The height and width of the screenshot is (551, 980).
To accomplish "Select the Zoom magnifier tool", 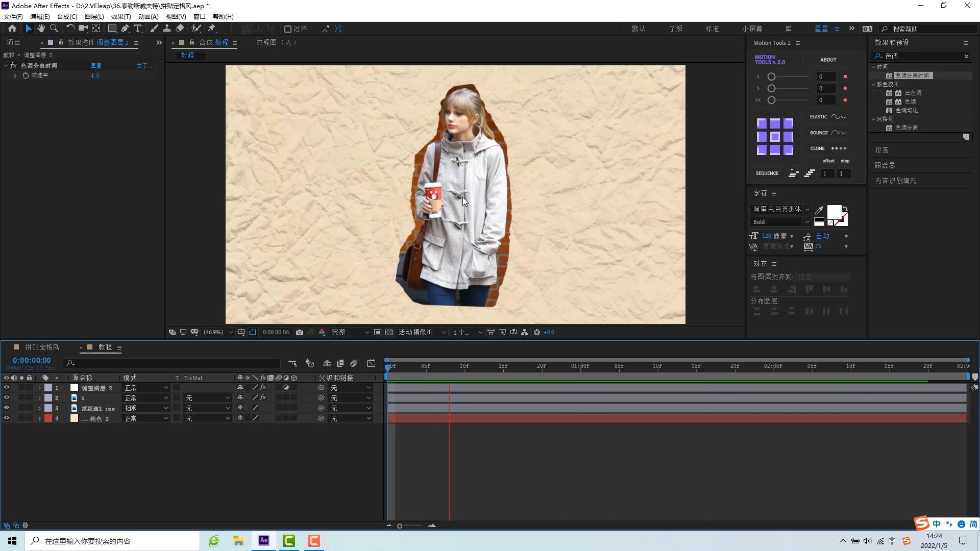I will [x=54, y=29].
